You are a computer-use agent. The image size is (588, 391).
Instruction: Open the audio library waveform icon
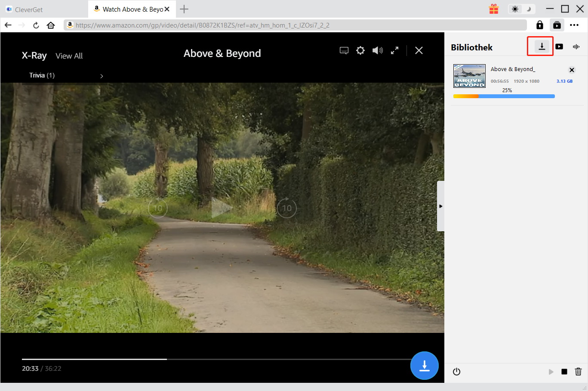(576, 47)
